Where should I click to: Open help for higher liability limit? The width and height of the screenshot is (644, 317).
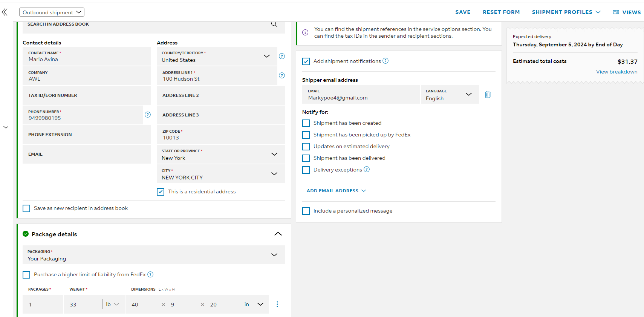pyautogui.click(x=150, y=274)
